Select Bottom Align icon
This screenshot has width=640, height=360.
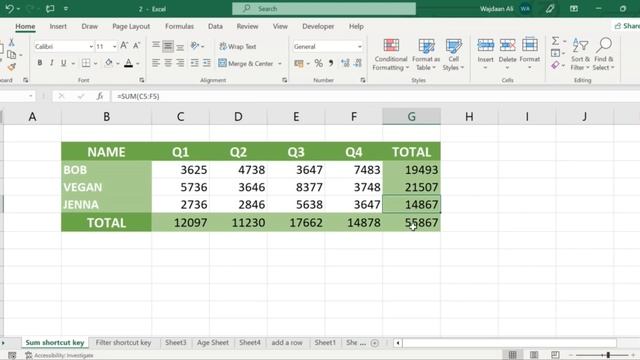(180, 47)
